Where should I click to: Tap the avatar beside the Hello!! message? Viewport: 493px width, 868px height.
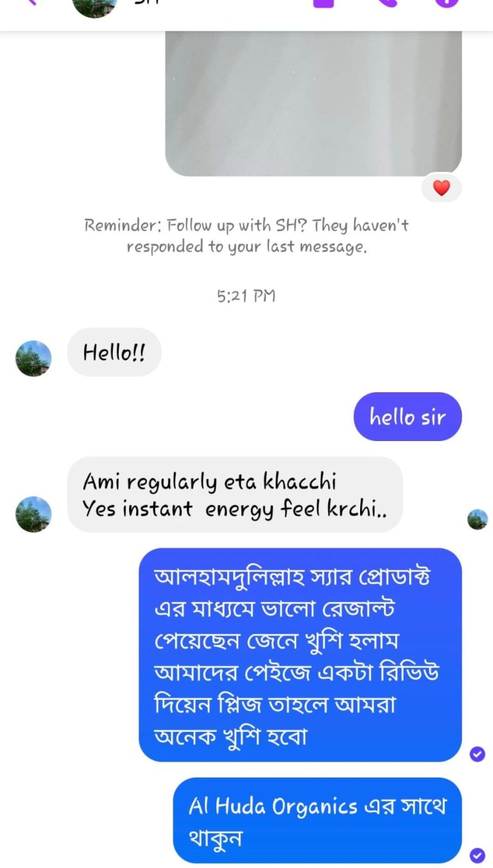tap(33, 358)
